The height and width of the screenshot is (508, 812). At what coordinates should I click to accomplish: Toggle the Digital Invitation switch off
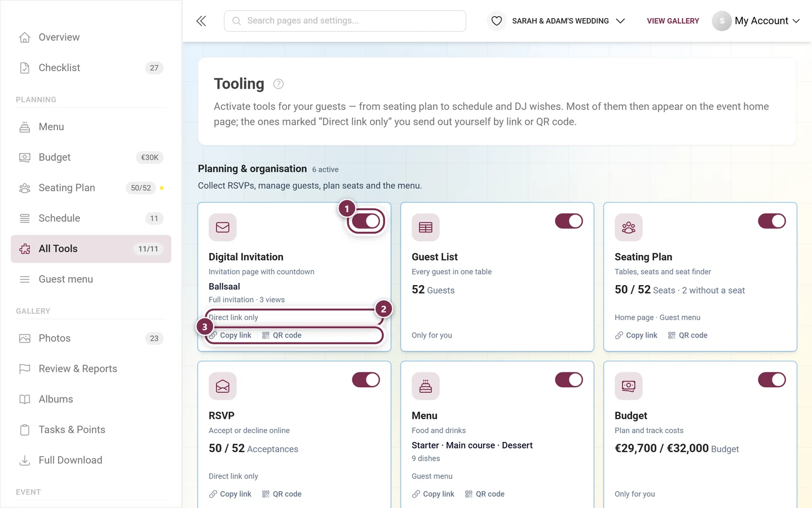coord(366,221)
